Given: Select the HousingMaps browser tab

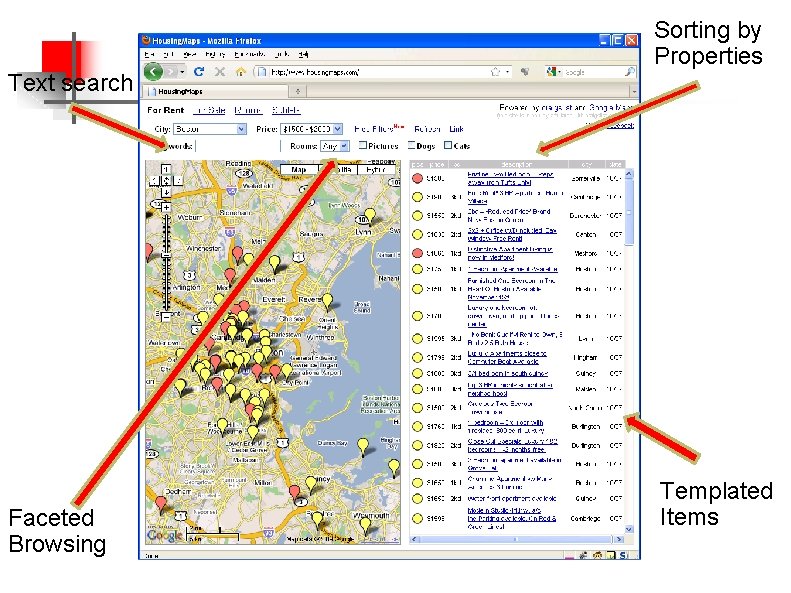Looking at the screenshot, I should (217, 91).
